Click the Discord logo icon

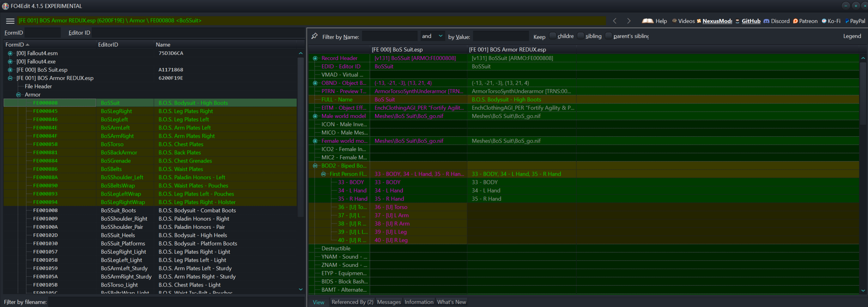pos(766,21)
